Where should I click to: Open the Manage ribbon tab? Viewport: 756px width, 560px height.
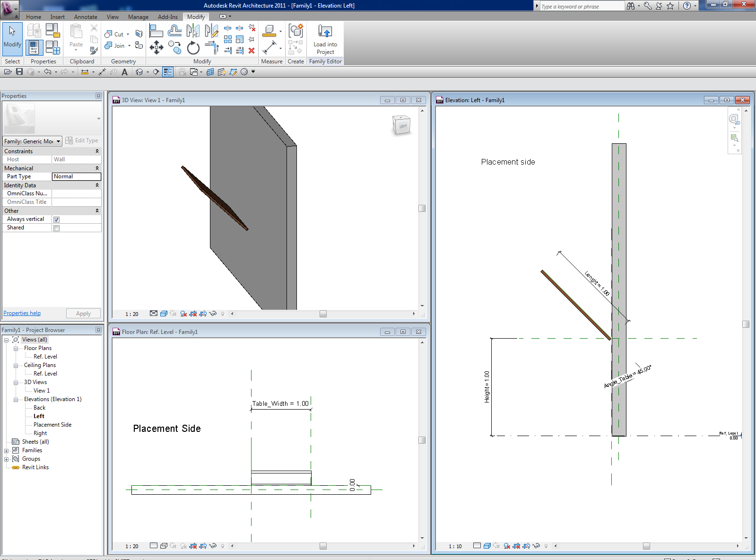tap(138, 17)
